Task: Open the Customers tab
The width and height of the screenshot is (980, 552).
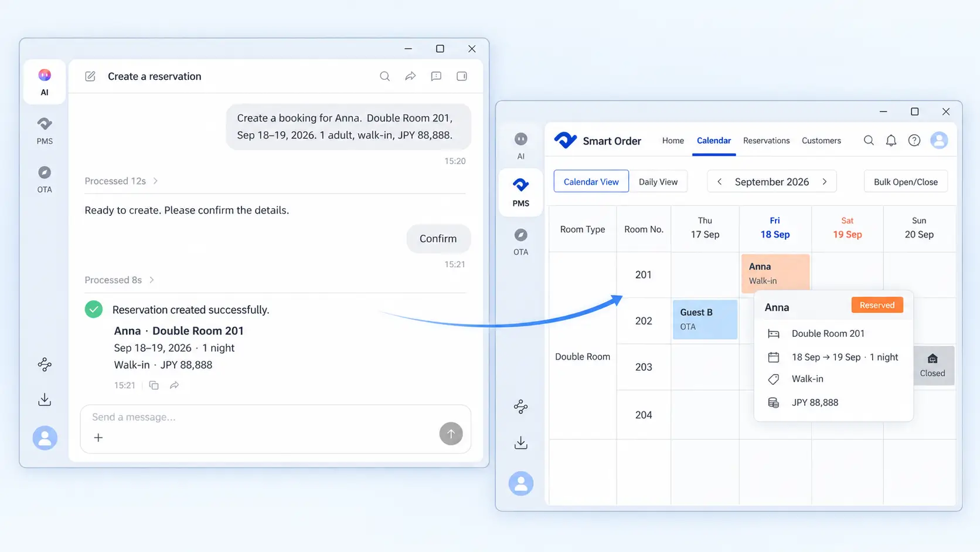Action: point(821,141)
